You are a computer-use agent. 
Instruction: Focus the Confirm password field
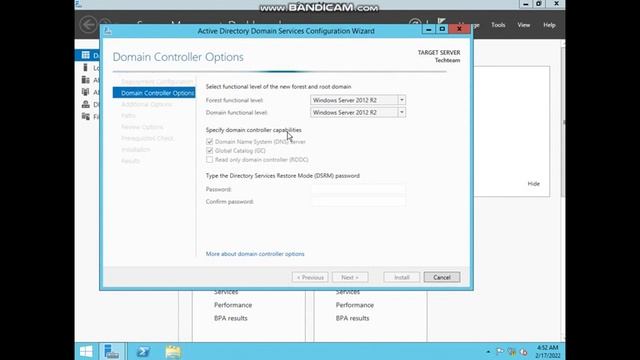point(358,201)
